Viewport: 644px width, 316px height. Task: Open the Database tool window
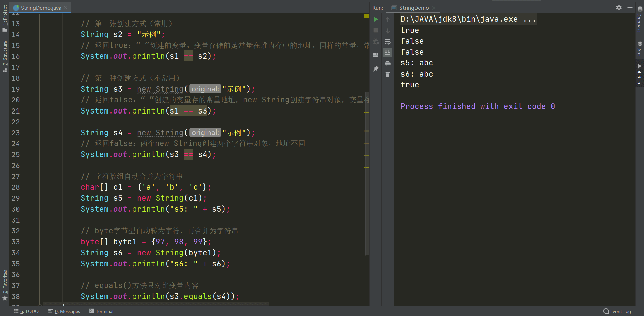tap(640, 19)
